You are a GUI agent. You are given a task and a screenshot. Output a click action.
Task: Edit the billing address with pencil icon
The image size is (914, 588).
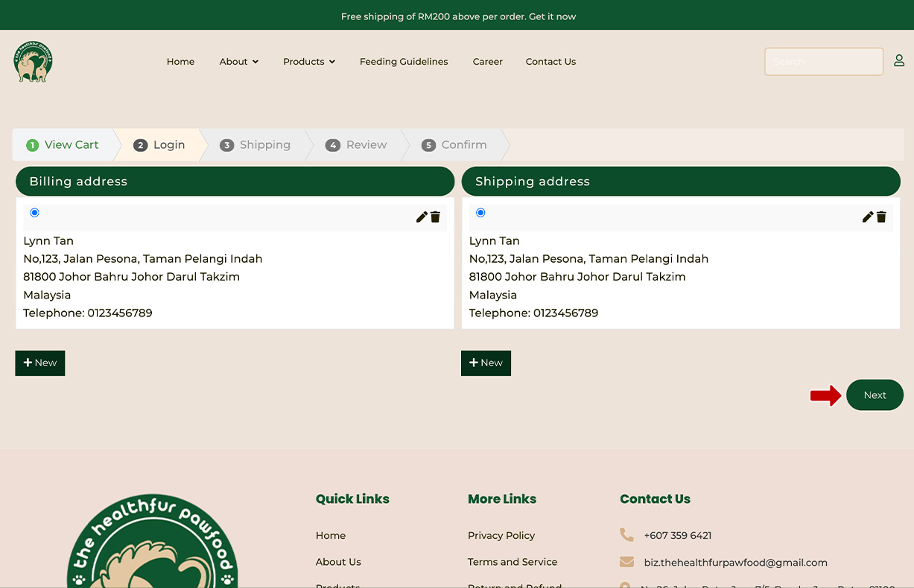pos(422,217)
